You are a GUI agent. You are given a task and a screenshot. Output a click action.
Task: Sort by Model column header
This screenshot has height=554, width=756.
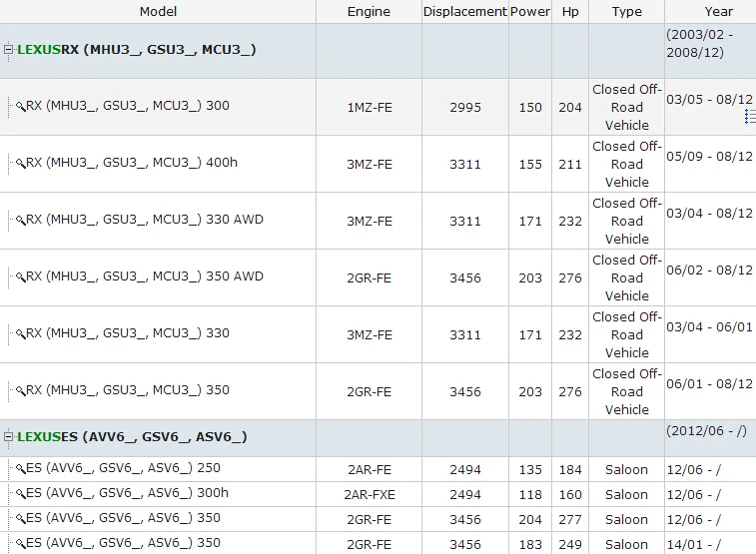(158, 12)
